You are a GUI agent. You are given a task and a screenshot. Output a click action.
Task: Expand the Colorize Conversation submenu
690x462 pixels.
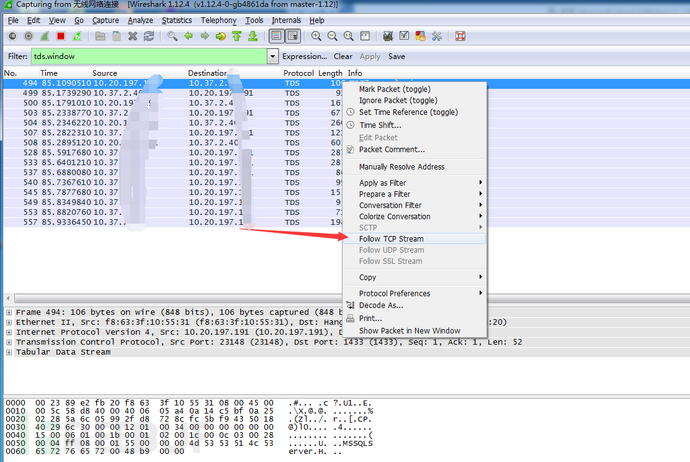coord(415,216)
